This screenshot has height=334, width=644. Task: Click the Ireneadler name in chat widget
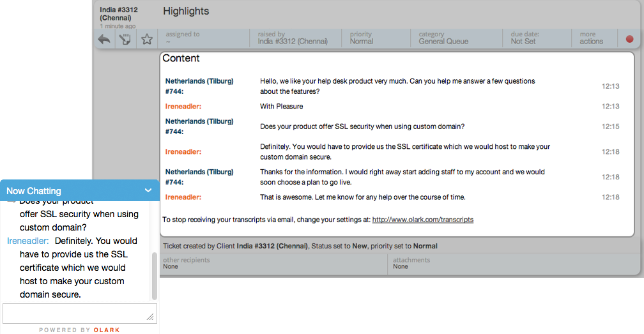[x=27, y=241]
